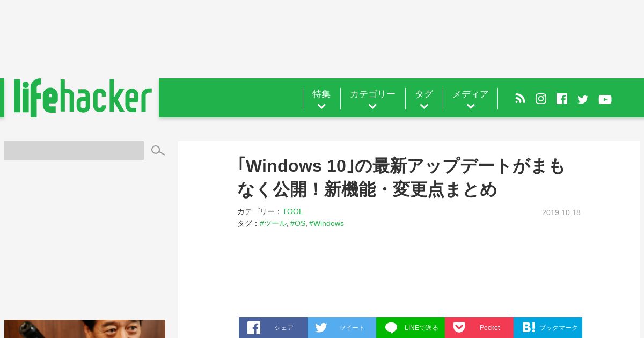Open the #ツール tag link
Image resolution: width=644 pixels, height=338 pixels.
point(273,223)
